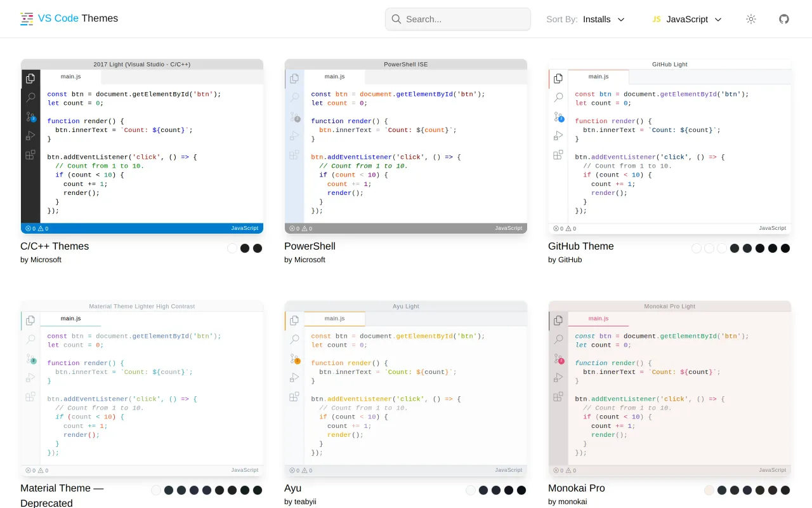This screenshot has height=508, width=812.
Task: Go to VS Code Themes home link
Action: [69, 18]
